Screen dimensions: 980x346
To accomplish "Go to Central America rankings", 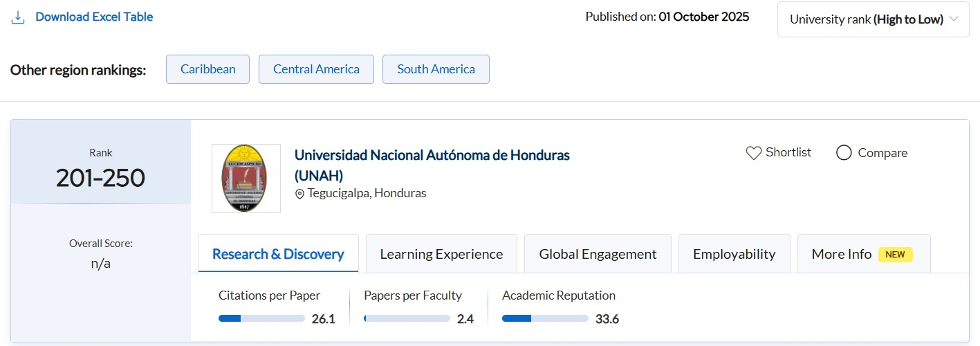I will click(x=316, y=69).
